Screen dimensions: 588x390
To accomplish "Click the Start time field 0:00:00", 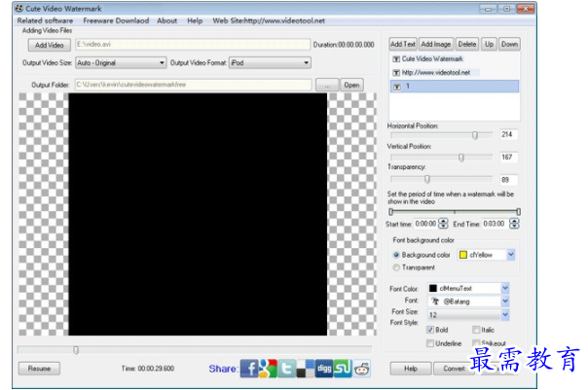I will pos(426,224).
